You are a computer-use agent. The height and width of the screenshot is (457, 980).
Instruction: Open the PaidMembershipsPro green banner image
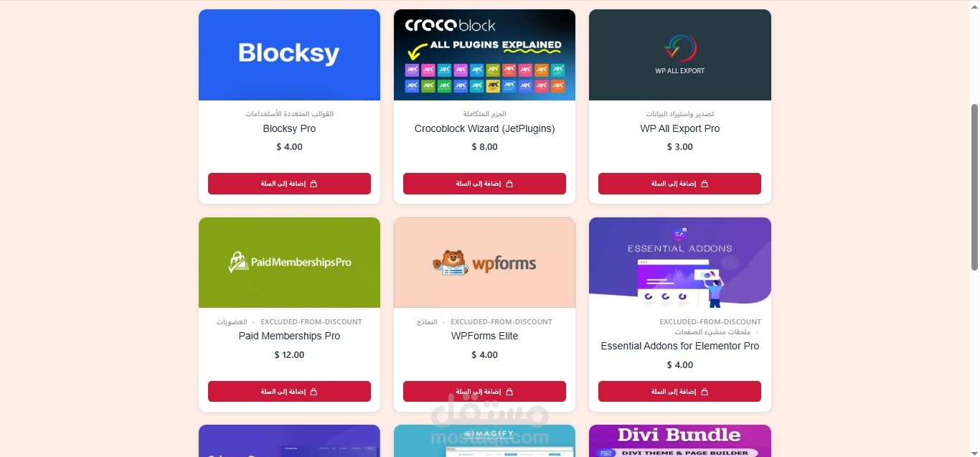point(289,263)
